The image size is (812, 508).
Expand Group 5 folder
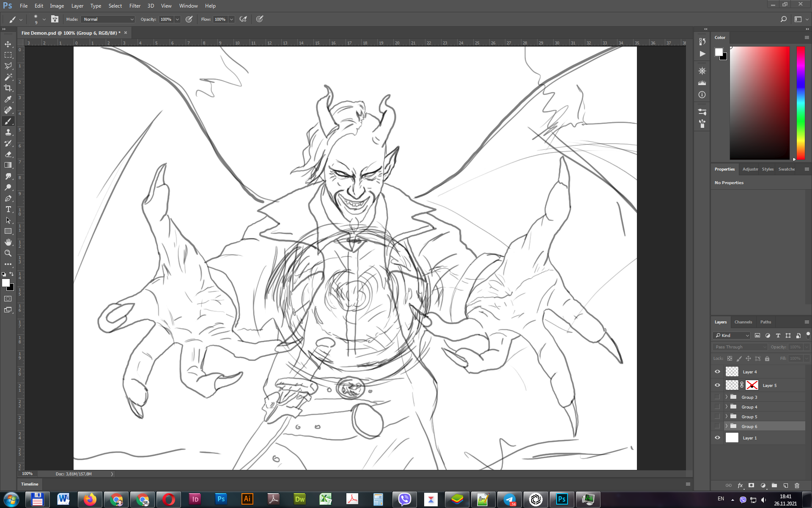(x=727, y=417)
